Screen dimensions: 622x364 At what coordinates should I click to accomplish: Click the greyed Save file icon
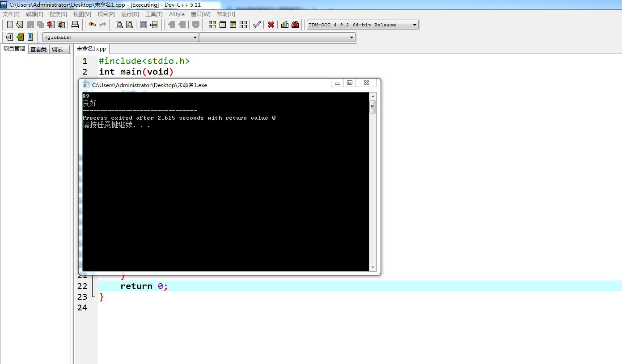tap(30, 25)
